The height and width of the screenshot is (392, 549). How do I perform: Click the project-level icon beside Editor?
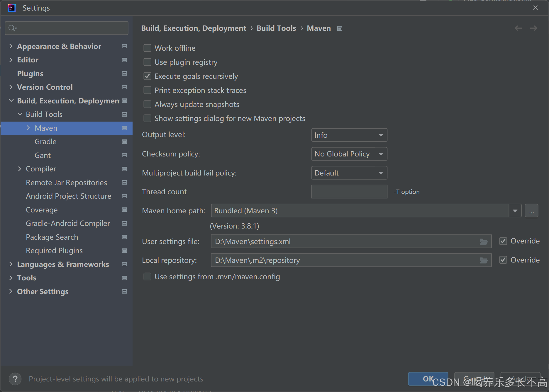pyautogui.click(x=124, y=60)
